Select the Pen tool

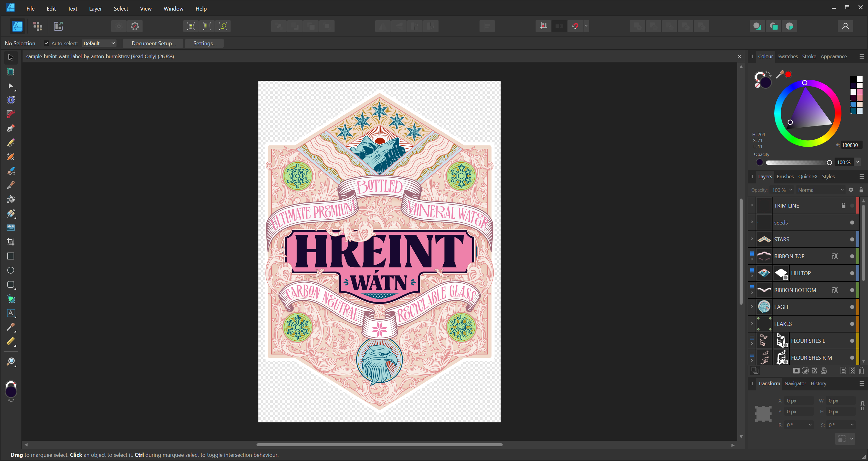click(x=11, y=129)
